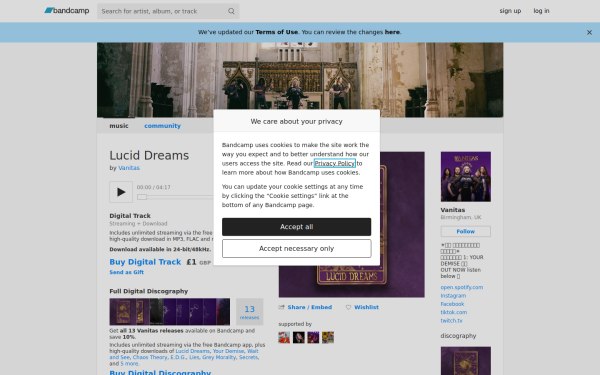Open the Terms of Use link
Screen dimensions: 600x375
tap(277, 32)
